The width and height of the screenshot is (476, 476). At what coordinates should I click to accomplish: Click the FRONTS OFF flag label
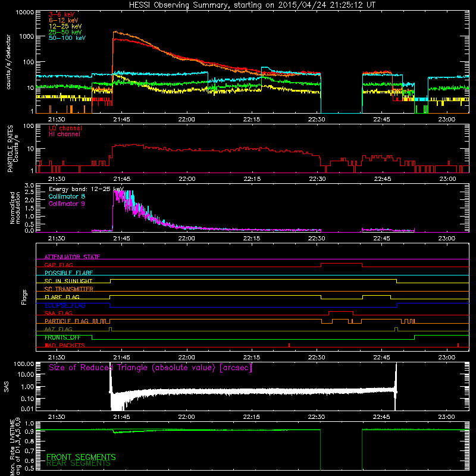pyautogui.click(x=62, y=337)
